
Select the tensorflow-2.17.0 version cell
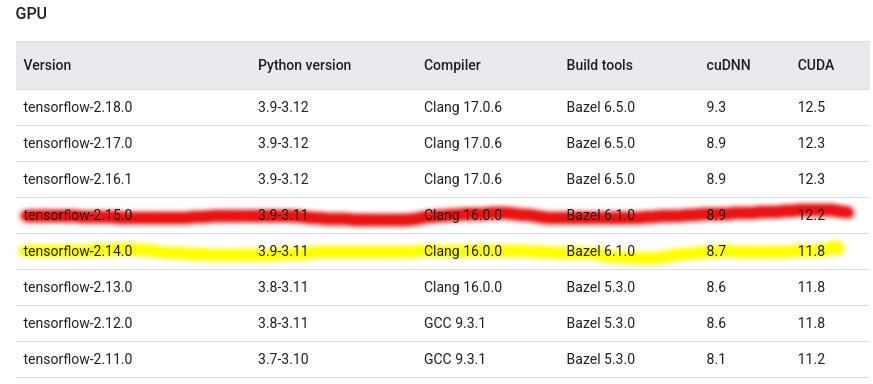(x=78, y=143)
